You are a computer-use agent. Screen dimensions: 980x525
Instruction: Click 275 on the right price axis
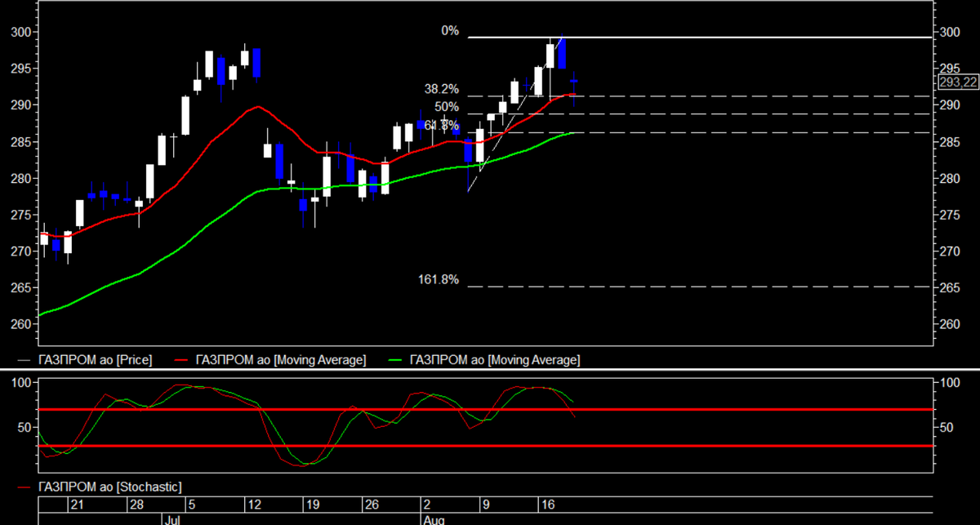coord(949,215)
